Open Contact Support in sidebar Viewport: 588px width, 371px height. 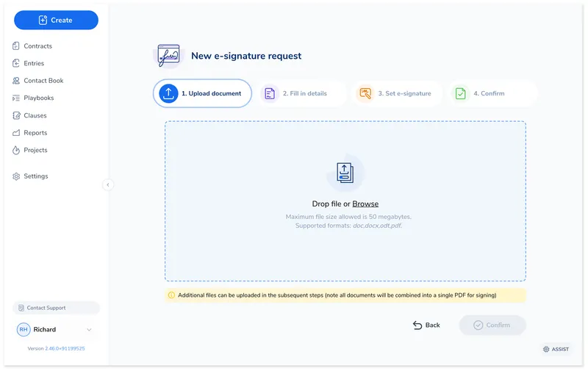(x=56, y=308)
